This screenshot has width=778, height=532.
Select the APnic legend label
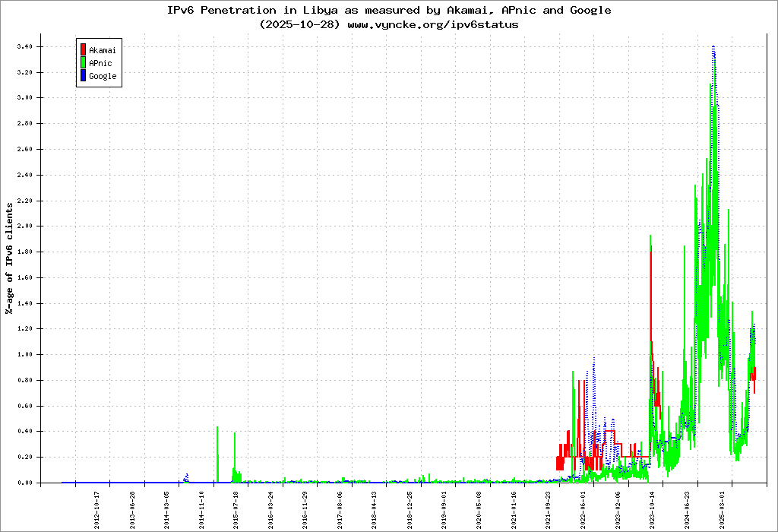100,63
